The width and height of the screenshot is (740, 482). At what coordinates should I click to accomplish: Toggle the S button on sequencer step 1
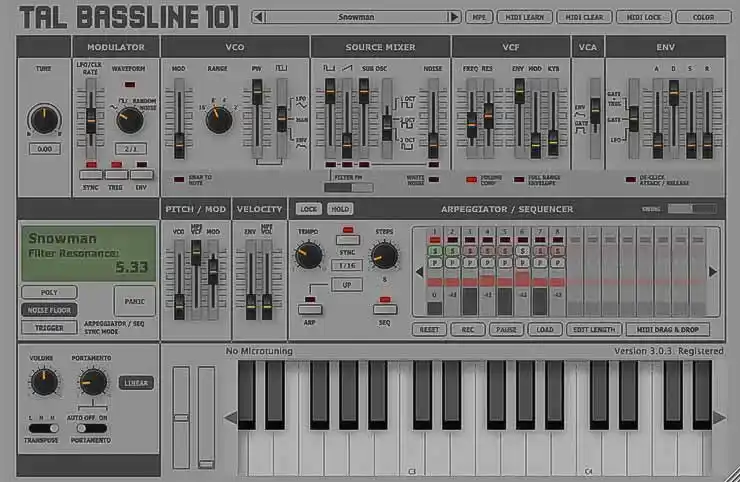click(x=435, y=251)
